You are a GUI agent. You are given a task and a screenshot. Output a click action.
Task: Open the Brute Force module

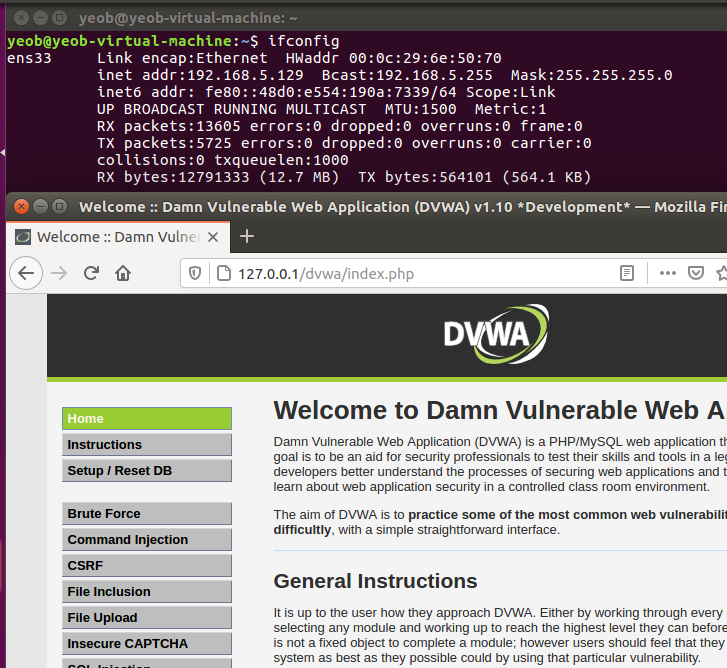147,514
